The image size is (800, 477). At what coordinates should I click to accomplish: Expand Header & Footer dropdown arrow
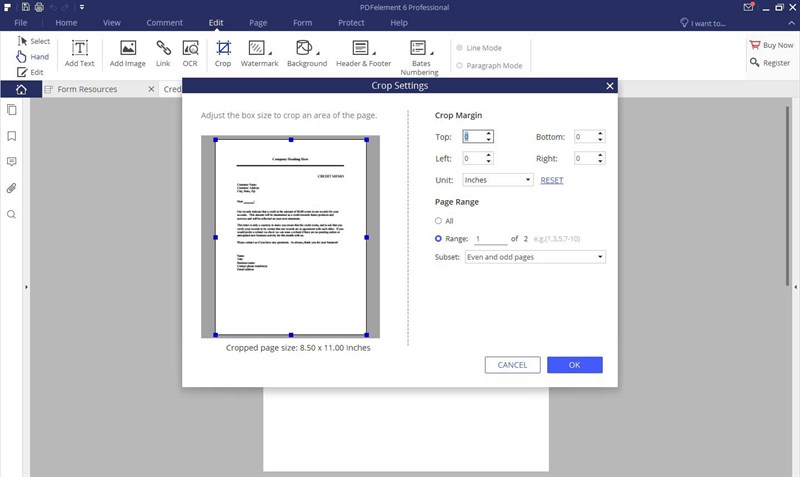(374, 53)
